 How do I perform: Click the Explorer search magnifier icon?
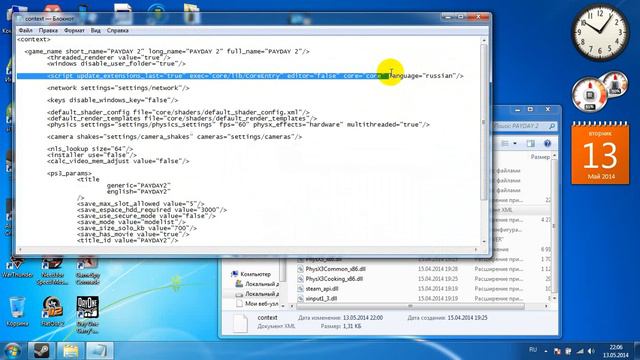(552, 127)
